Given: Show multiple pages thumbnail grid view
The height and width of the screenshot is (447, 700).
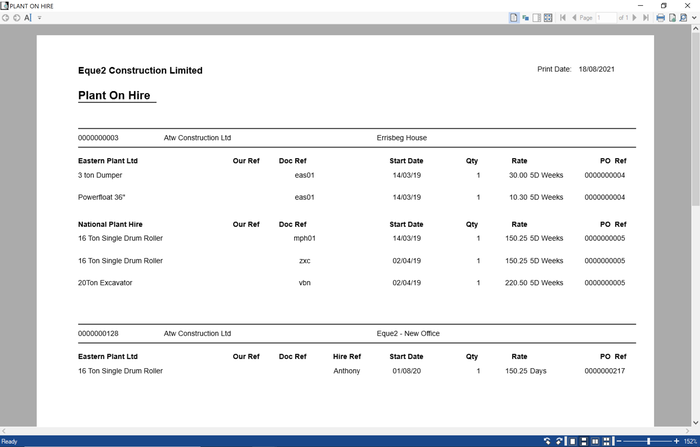Looking at the screenshot, I should click(548, 18).
